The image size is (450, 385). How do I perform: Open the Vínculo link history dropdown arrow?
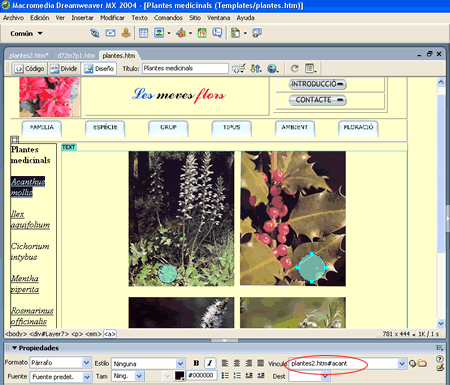tap(402, 363)
